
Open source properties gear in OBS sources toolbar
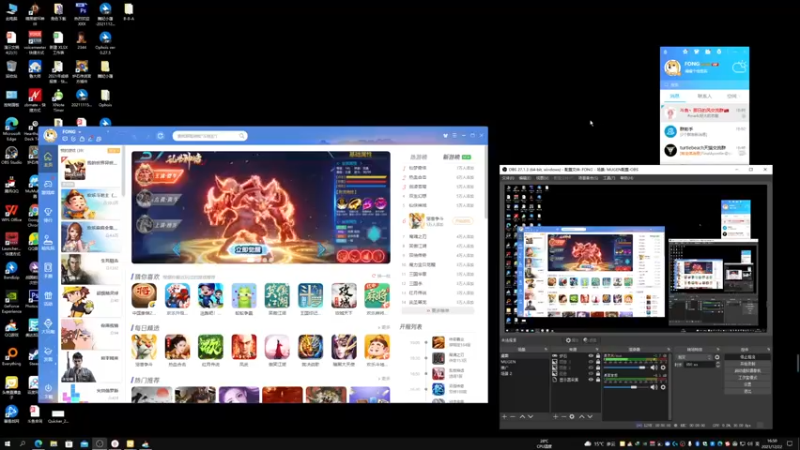coord(571,417)
